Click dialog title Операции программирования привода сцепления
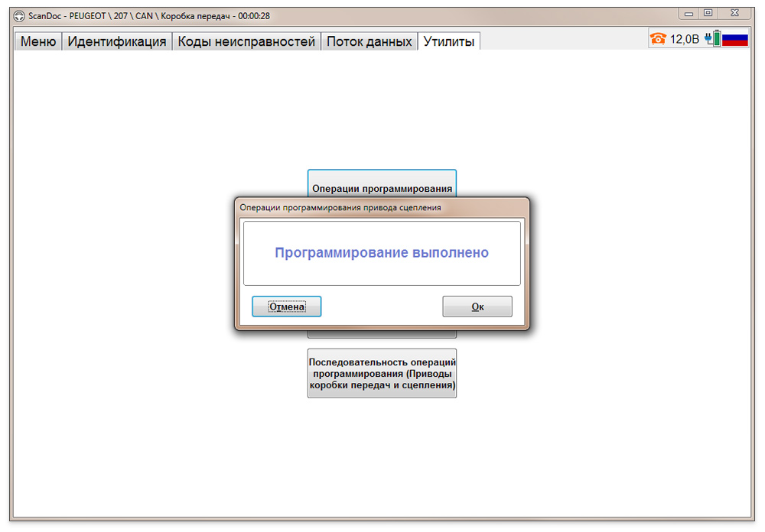Image resolution: width=765 pixels, height=532 pixels. point(340,207)
